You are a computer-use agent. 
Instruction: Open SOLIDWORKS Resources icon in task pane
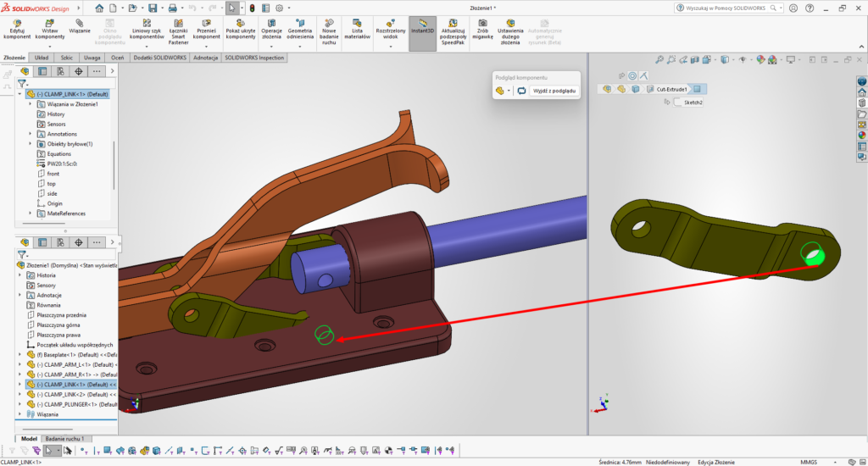click(862, 92)
